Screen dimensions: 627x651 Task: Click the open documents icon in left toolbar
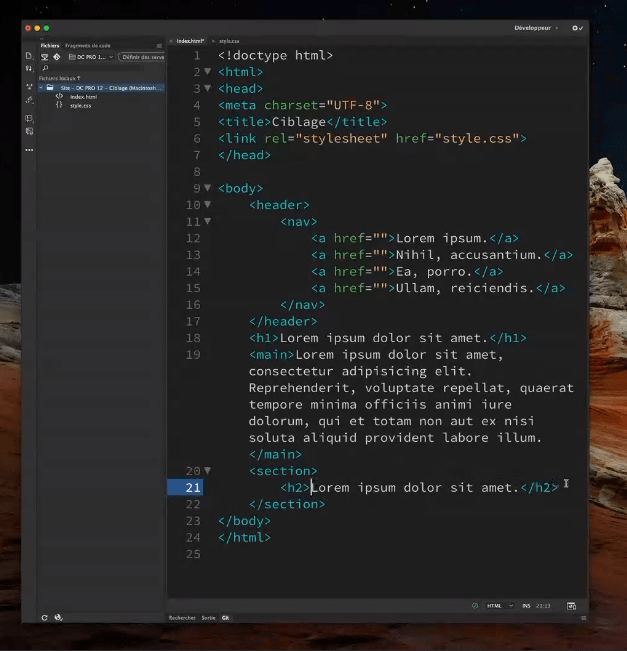tap(29, 55)
